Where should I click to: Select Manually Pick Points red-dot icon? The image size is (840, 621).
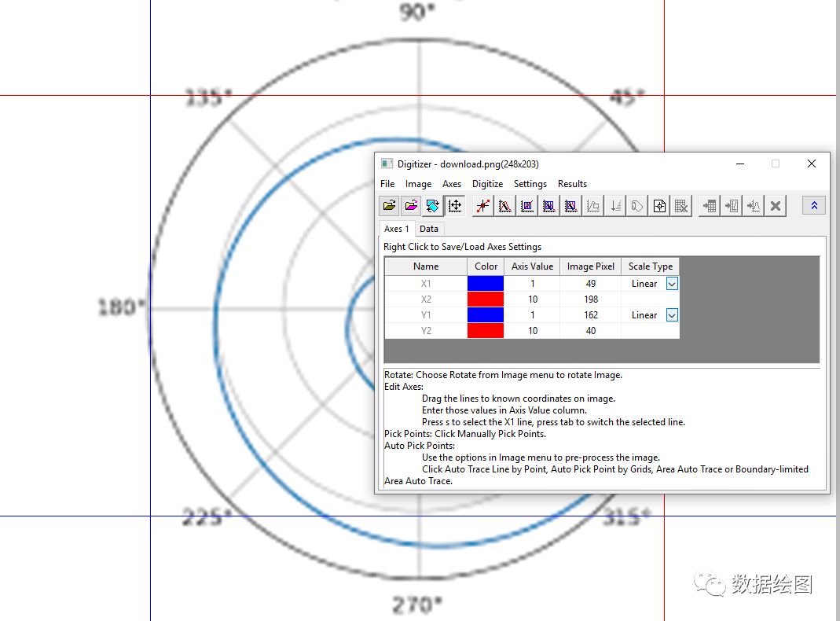coord(482,206)
